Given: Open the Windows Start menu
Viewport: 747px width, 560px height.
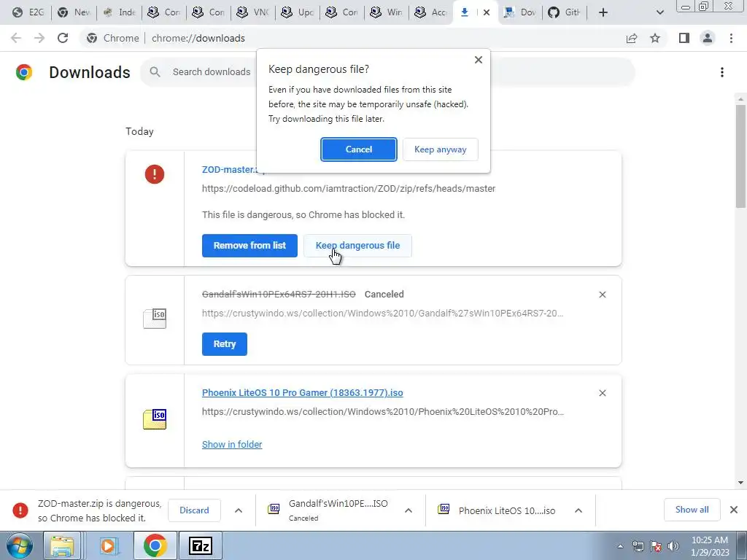Looking at the screenshot, I should click(20, 546).
